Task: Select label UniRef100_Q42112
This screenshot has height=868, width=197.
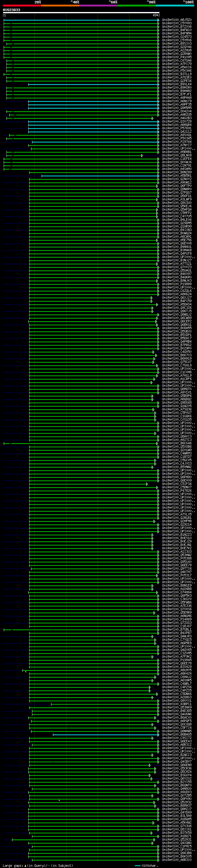Action: point(177,132)
